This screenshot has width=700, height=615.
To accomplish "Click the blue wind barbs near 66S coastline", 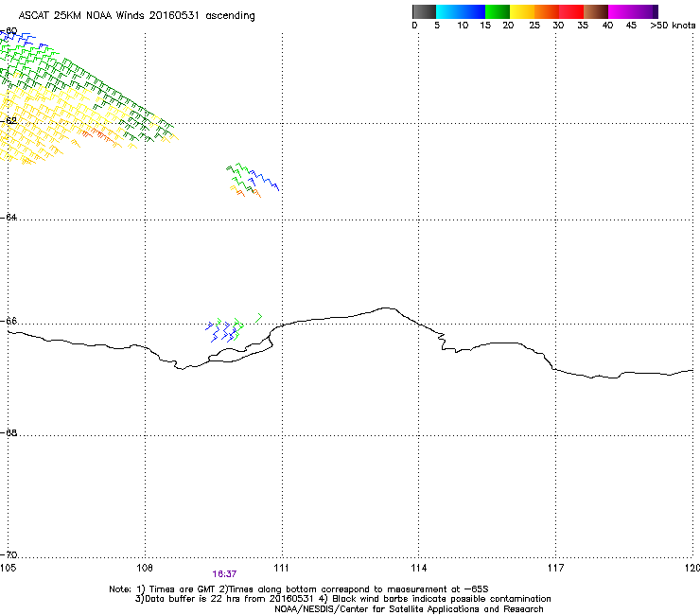I will point(220,332).
